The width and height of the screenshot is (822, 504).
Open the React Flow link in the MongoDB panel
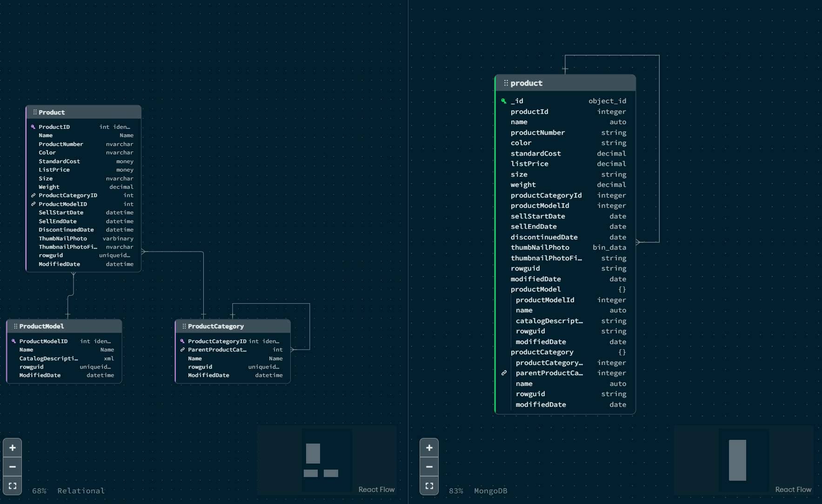pos(794,489)
